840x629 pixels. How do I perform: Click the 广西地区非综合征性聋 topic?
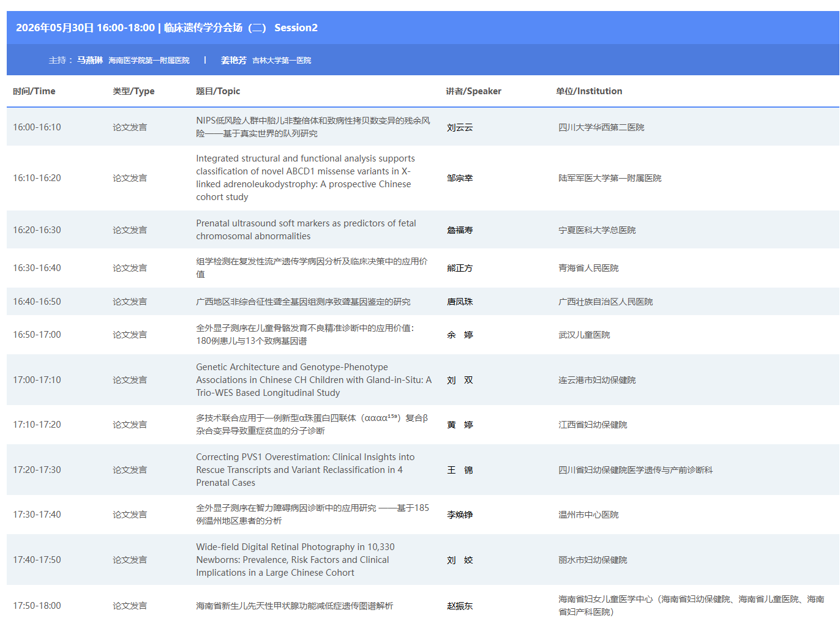pyautogui.click(x=303, y=302)
